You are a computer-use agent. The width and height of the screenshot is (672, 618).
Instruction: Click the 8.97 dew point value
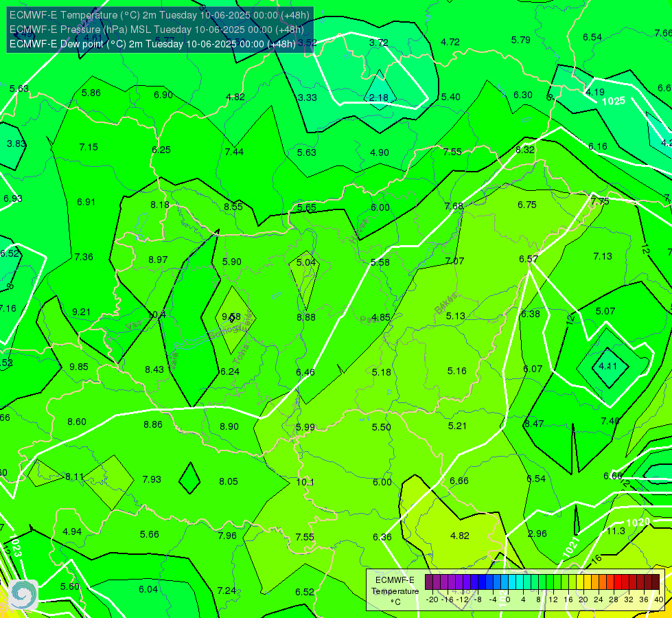(158, 260)
